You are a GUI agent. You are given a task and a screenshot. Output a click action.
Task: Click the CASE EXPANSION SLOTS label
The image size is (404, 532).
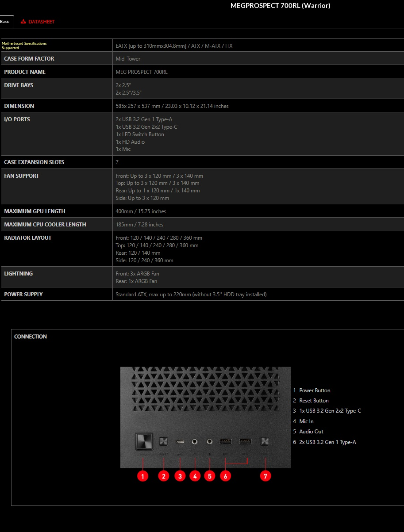pos(34,162)
